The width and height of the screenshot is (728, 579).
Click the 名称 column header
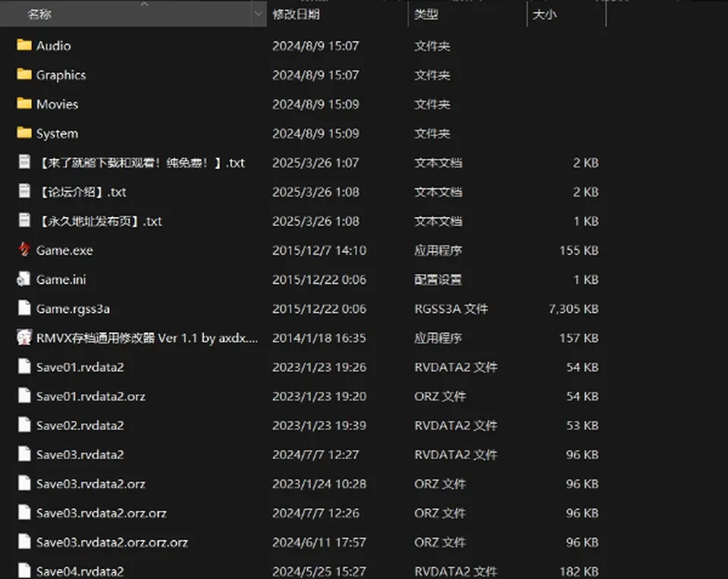tap(39, 14)
